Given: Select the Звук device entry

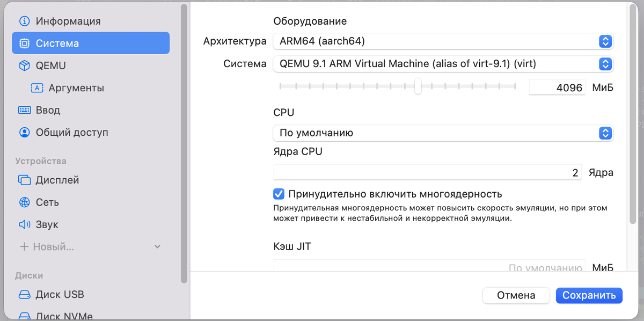Looking at the screenshot, I should [x=47, y=225].
